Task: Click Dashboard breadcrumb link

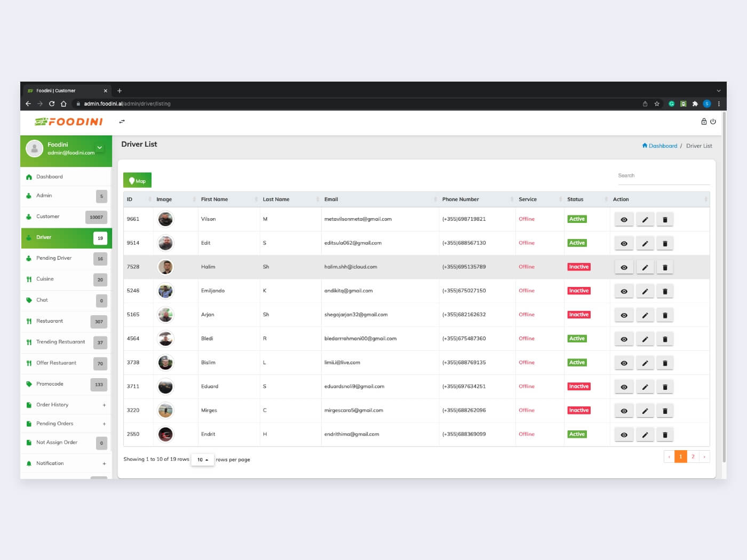Action: (x=659, y=146)
